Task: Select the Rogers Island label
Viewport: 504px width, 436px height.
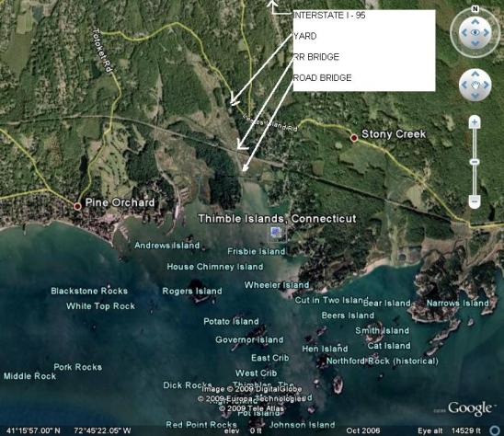Action: (x=192, y=292)
